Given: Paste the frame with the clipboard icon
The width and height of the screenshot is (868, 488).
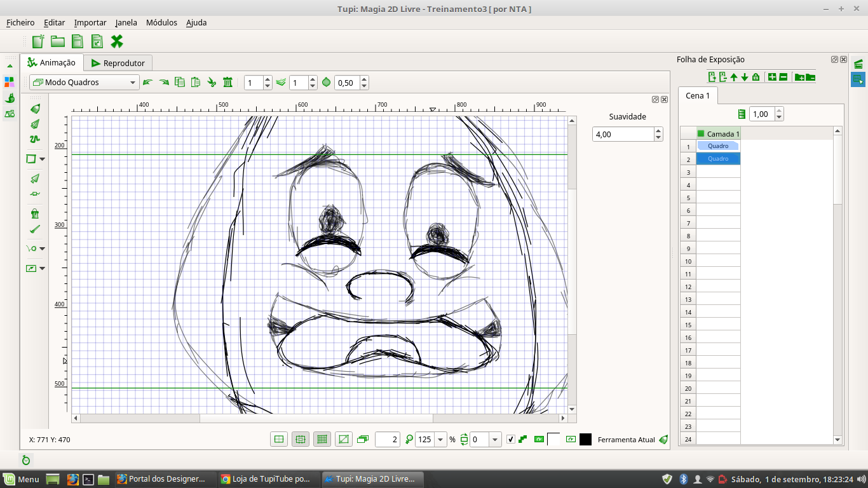Looking at the screenshot, I should [x=196, y=82].
